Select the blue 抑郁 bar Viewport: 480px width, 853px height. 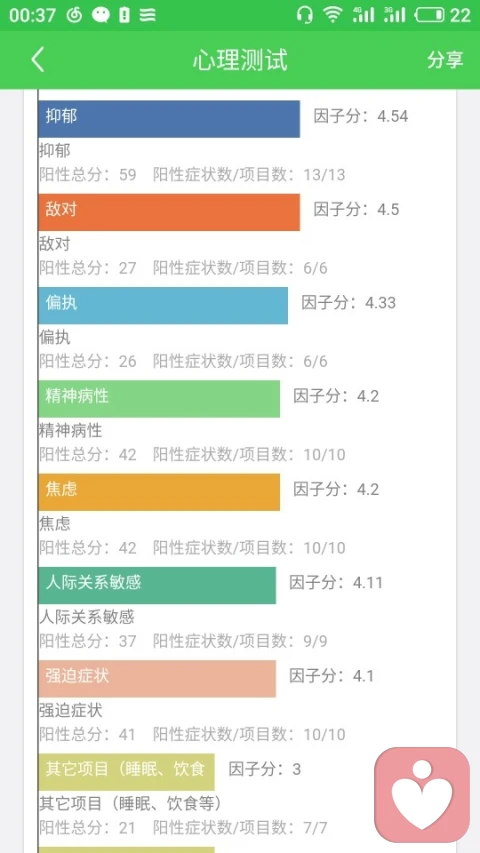click(x=169, y=119)
